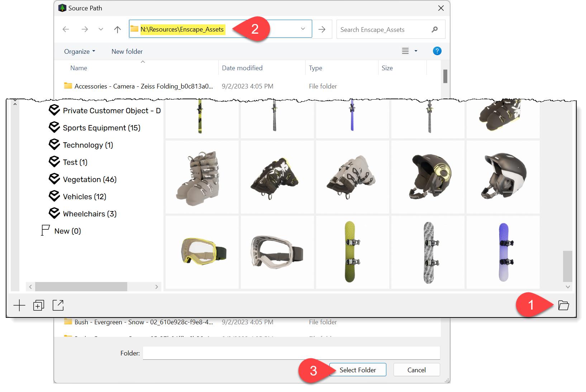Click the blue Help question mark icon
Screen dimensions: 586x392
[437, 51]
